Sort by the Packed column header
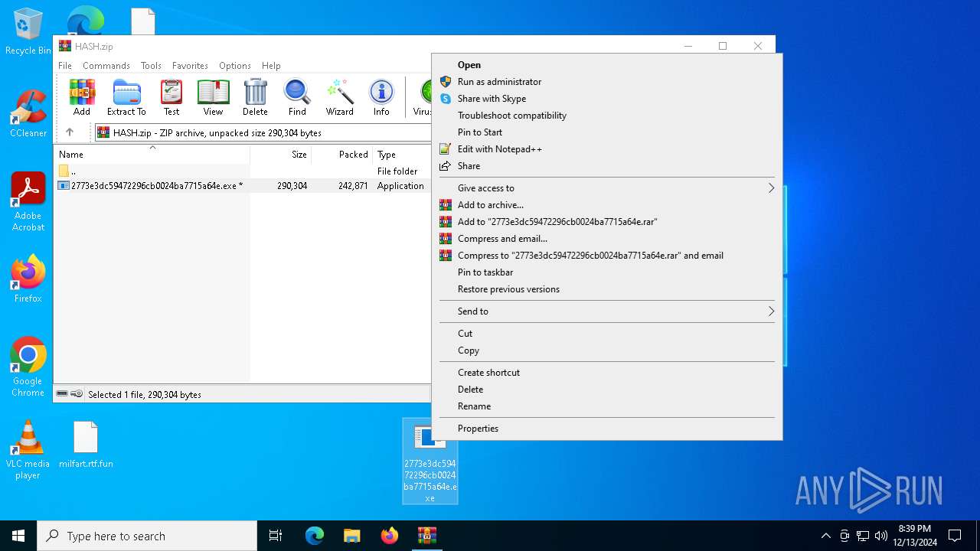The image size is (980, 551). coord(341,155)
